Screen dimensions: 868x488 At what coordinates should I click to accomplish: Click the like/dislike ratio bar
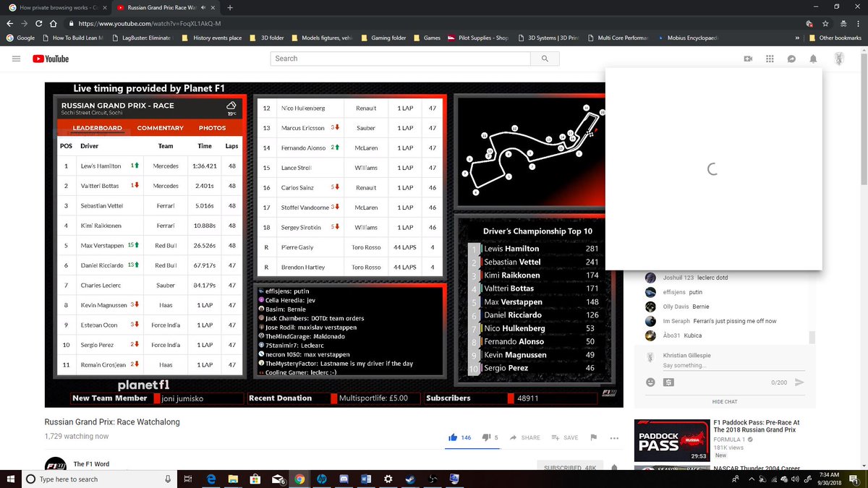[x=474, y=448]
